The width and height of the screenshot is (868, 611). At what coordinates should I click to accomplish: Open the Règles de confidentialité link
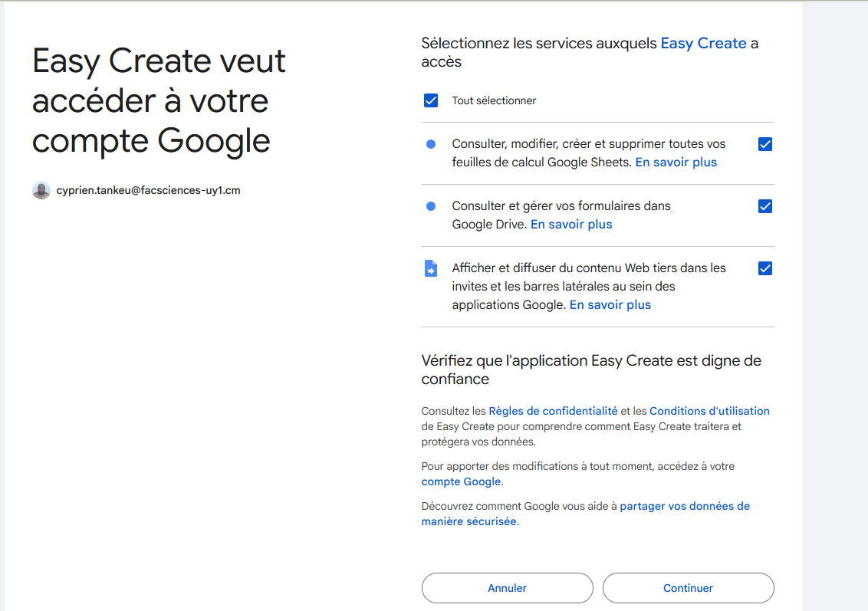pos(553,411)
